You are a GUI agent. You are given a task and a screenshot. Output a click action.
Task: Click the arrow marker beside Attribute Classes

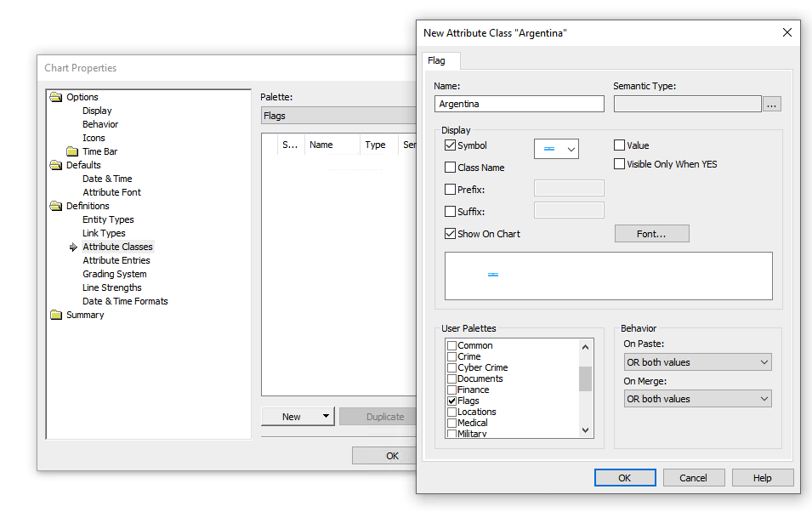(x=72, y=247)
